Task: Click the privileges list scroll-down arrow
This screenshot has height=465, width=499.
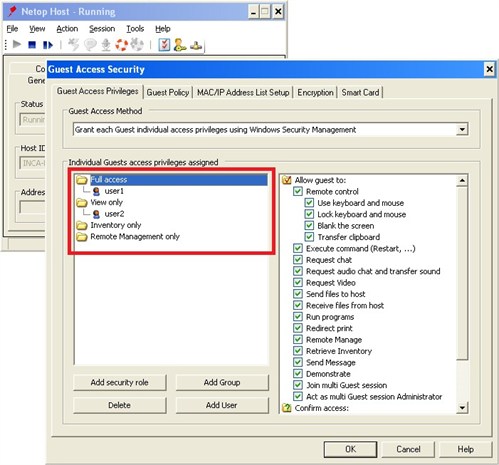Action: tap(462, 407)
